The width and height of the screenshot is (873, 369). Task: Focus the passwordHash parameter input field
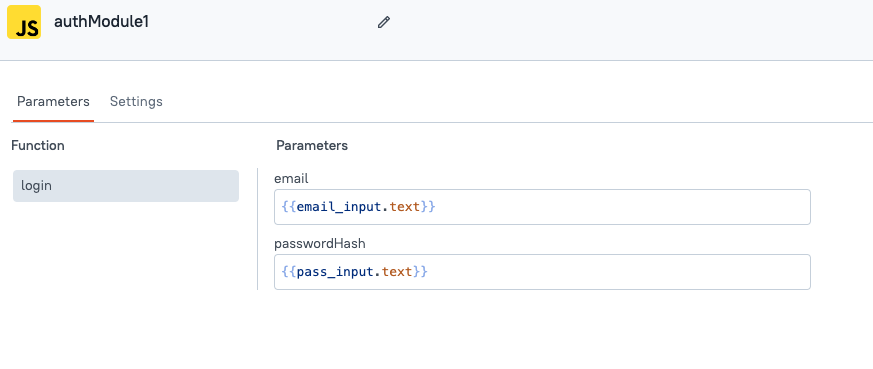(542, 272)
